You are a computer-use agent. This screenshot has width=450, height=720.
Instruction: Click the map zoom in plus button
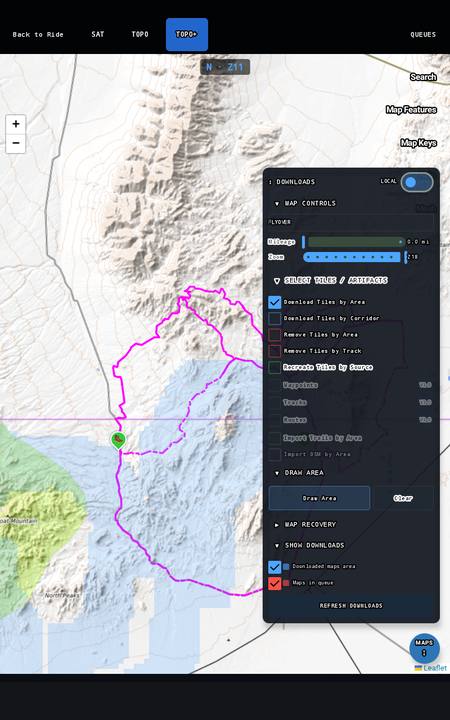16,124
